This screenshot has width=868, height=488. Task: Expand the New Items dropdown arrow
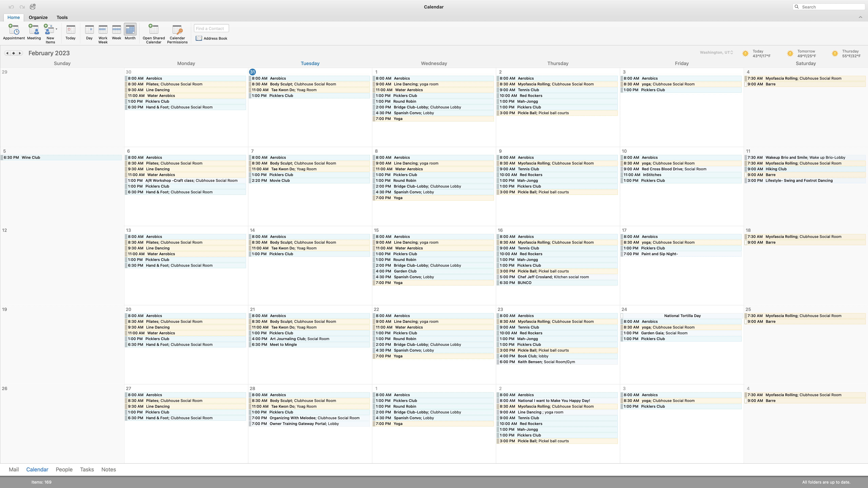tap(56, 29)
